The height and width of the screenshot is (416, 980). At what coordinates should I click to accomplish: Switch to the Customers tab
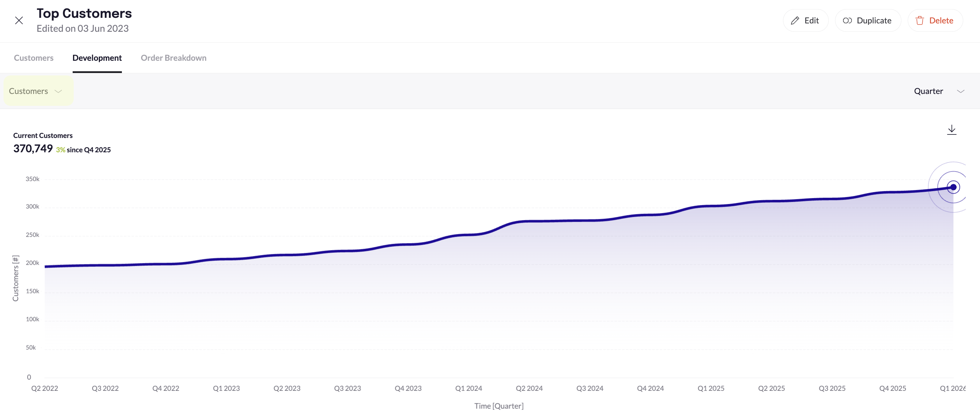[34, 58]
